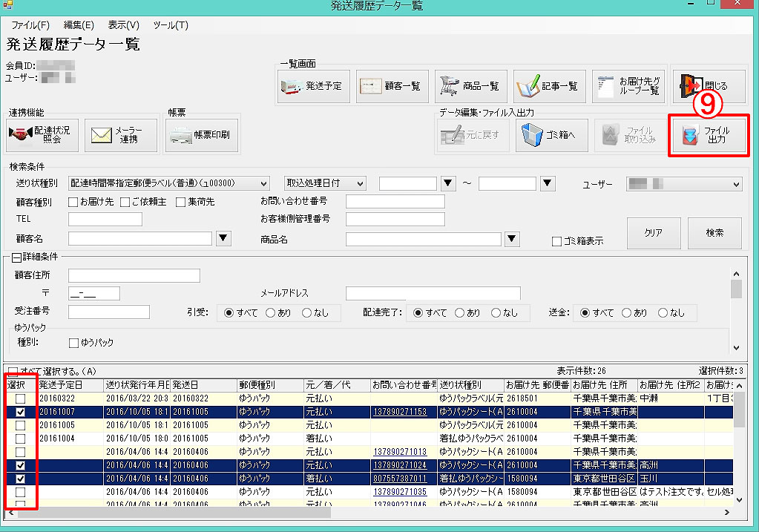Open the ツール(T) menu
The width and height of the screenshot is (759, 532).
(x=171, y=25)
